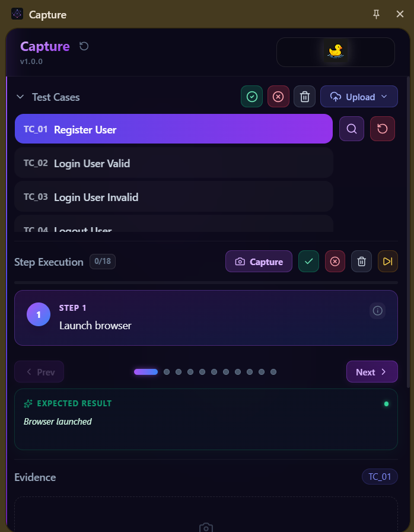The width and height of the screenshot is (414, 532).
Task: Toggle the window pin in the title bar
Action: tap(376, 14)
